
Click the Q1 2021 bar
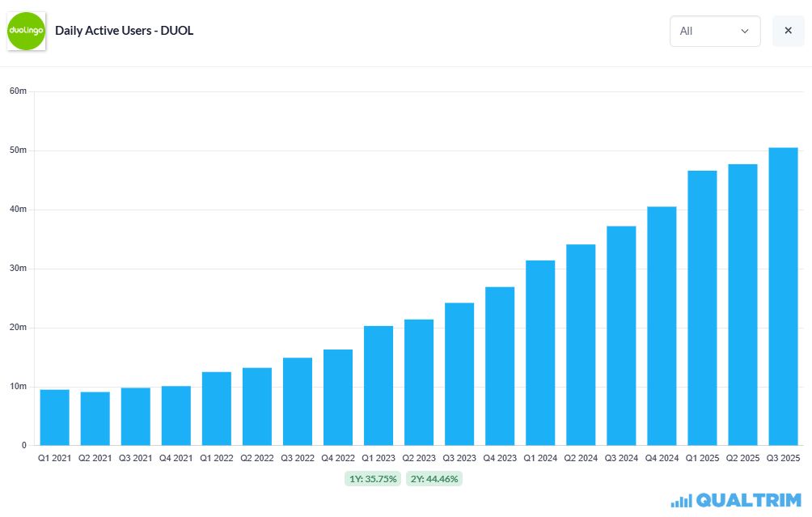(x=54, y=417)
